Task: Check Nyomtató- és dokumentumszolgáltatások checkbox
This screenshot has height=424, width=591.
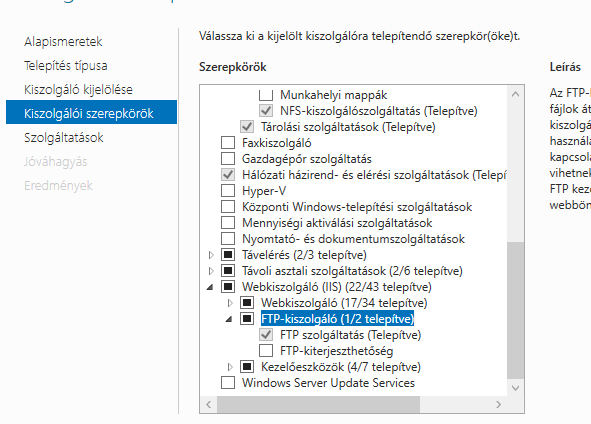Action: 228,239
